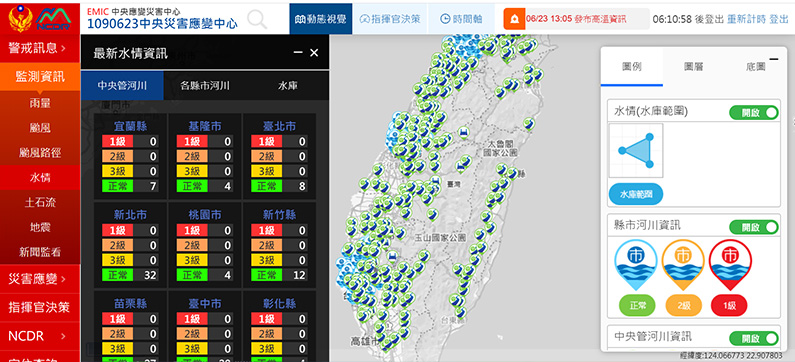Minimize the 最新水情資訊 panel
This screenshot has height=362, width=795.
[x=298, y=53]
